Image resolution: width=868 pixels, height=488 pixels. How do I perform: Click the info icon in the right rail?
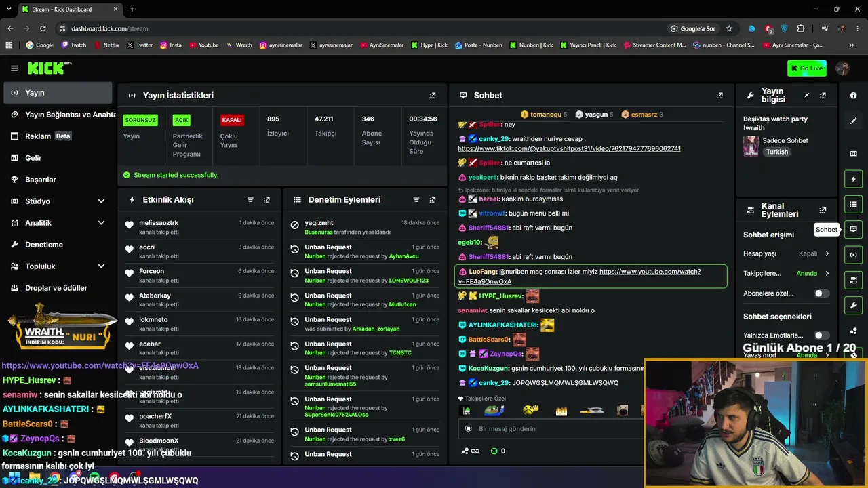pos(854,96)
